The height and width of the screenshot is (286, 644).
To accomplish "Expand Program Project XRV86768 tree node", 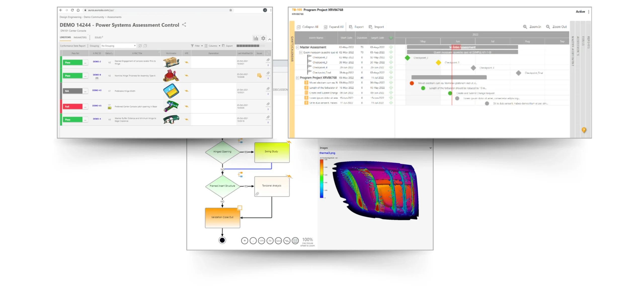I will [x=298, y=78].
